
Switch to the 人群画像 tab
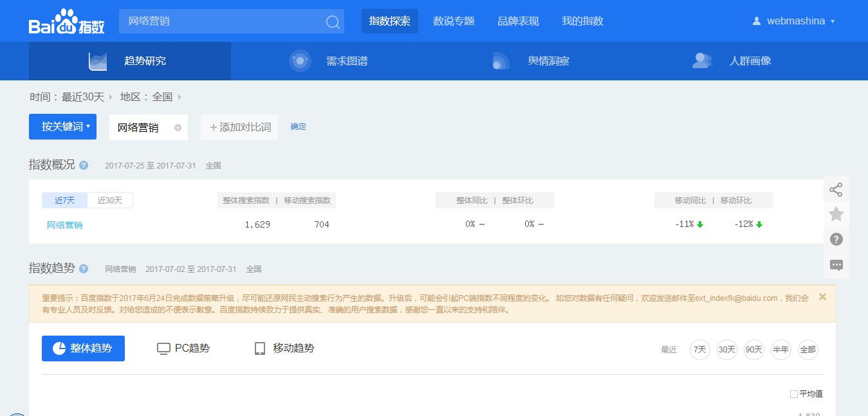click(735, 61)
